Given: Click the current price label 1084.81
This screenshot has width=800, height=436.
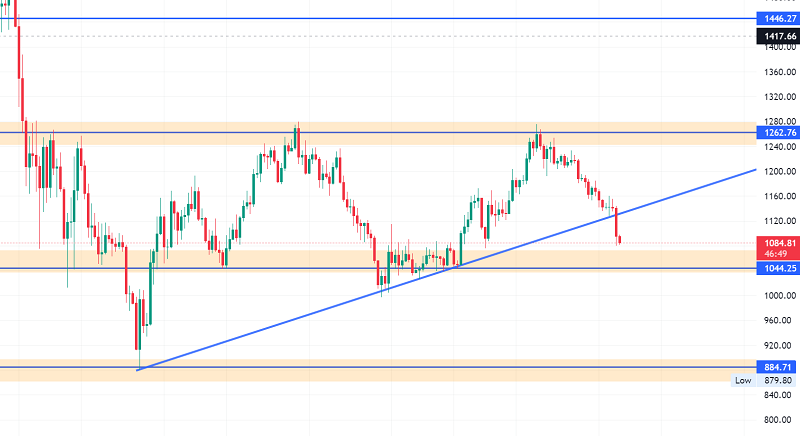Looking at the screenshot, I should coord(779,243).
